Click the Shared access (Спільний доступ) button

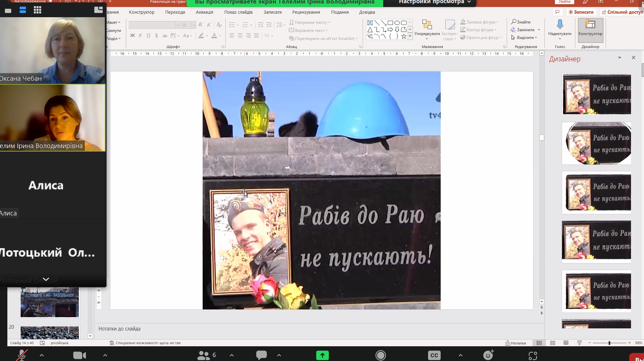623,12
